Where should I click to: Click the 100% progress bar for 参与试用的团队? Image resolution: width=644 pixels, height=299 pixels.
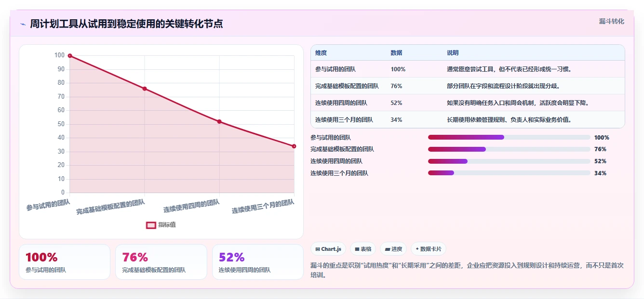(509, 137)
